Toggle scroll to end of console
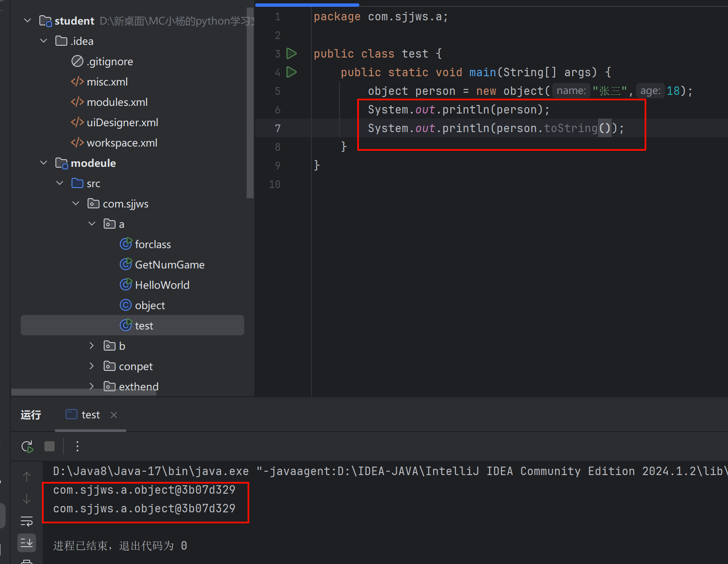Screen dimensions: 728x564 coord(27,542)
